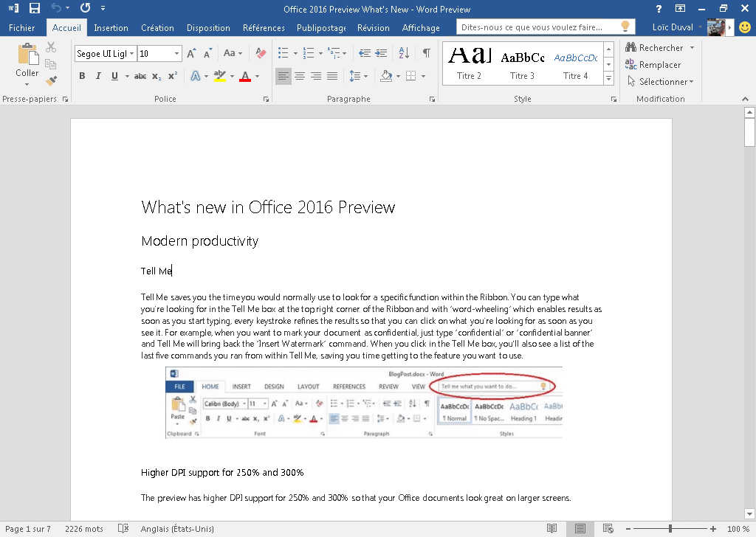Switch to the Révision tab
756x537 pixels.
373,28
